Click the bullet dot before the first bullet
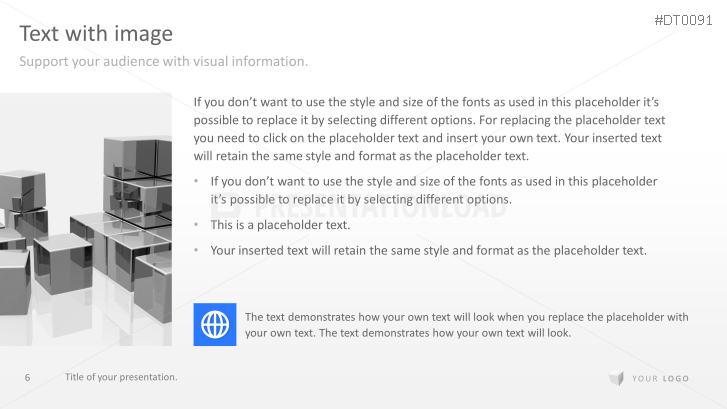This screenshot has width=727, height=409. [x=197, y=182]
